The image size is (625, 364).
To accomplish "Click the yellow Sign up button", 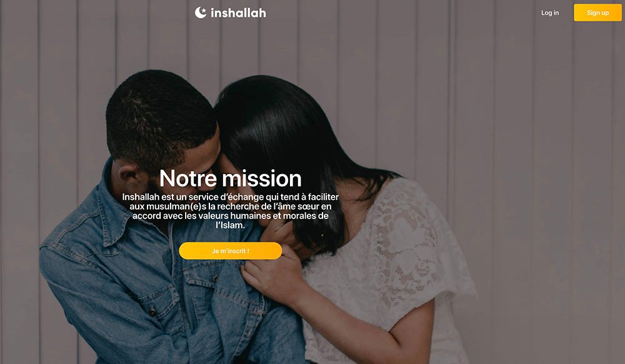I will (597, 12).
